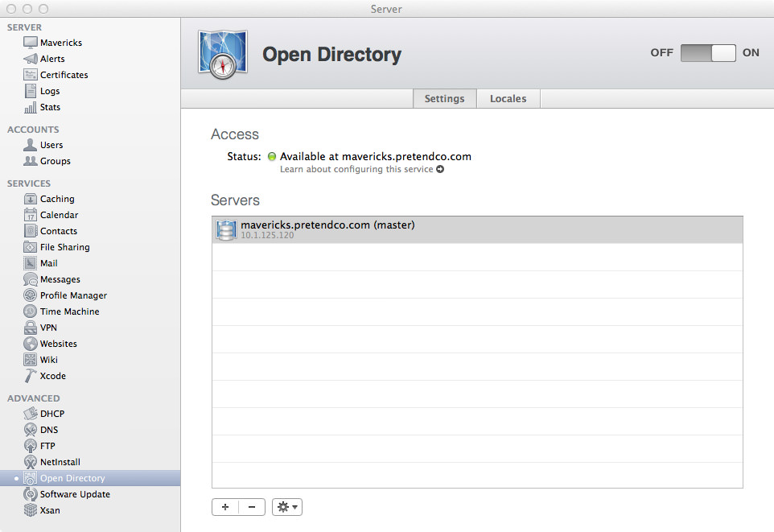This screenshot has height=532, width=774.
Task: Remove selected server with minus button
Action: click(x=252, y=507)
